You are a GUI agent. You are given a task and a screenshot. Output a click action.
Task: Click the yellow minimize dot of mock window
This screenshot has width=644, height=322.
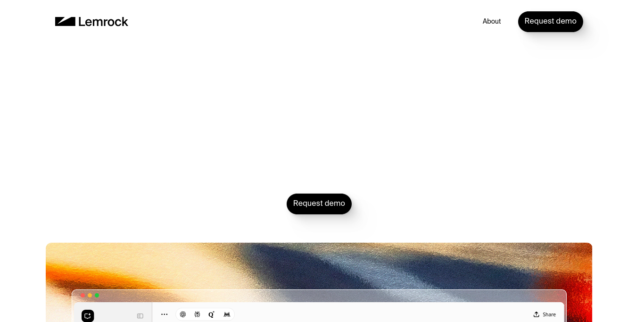pos(90,296)
